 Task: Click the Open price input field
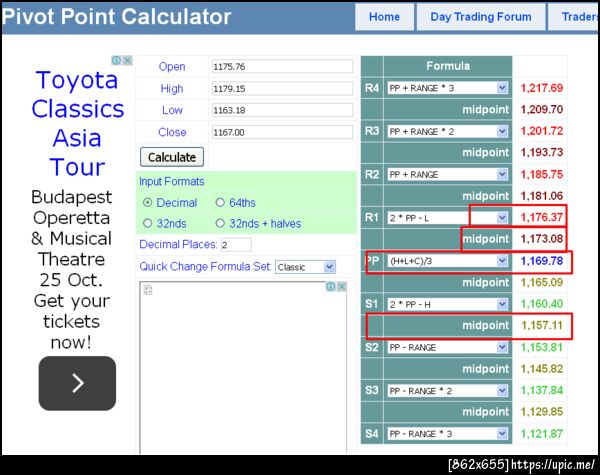pos(282,66)
